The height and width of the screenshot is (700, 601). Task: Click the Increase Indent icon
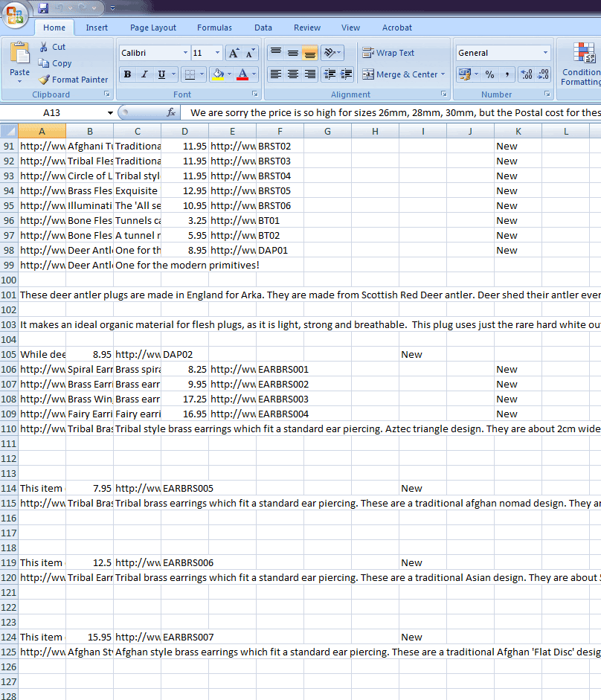click(x=345, y=74)
